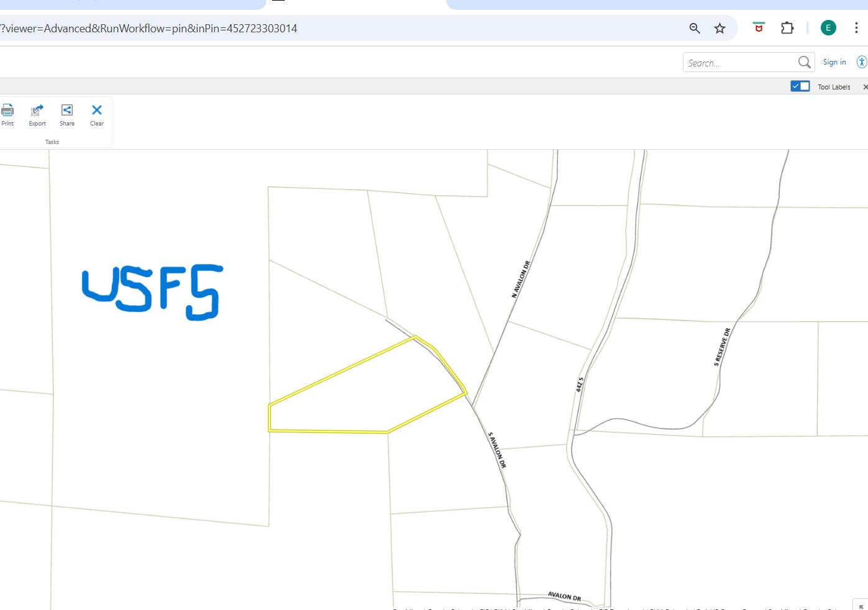This screenshot has width=868, height=610.
Task: Open the McAfee extension icon
Action: [759, 28]
